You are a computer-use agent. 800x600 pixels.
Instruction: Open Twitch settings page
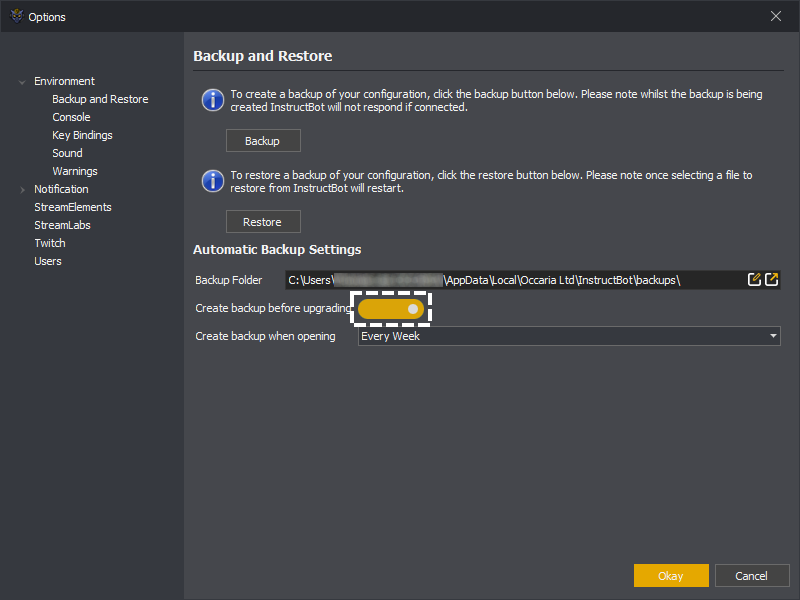pyautogui.click(x=50, y=243)
